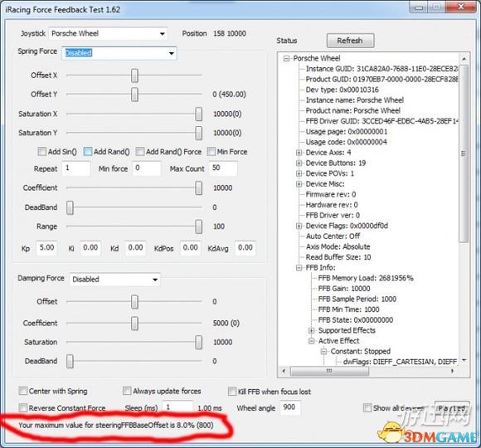This screenshot has height=448, width=481.
Task: Close the iRacing Force Feedback Test window
Action: click(461, 7)
